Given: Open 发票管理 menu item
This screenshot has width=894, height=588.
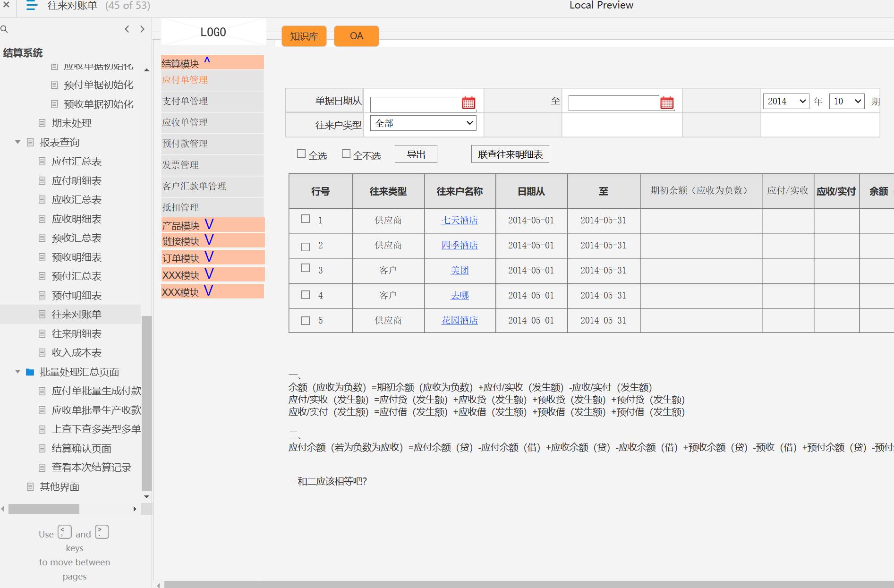Looking at the screenshot, I should 212,165.
